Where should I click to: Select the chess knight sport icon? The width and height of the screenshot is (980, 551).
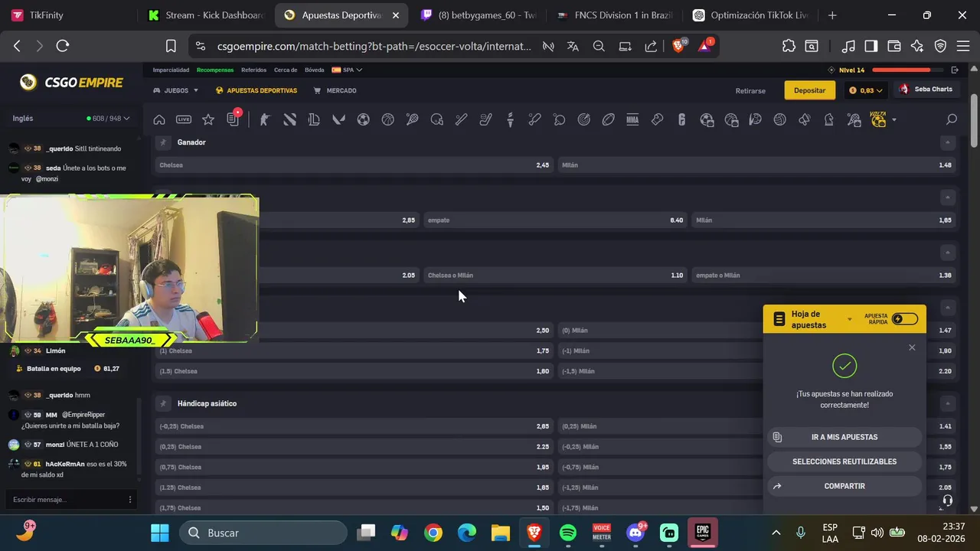click(828, 119)
